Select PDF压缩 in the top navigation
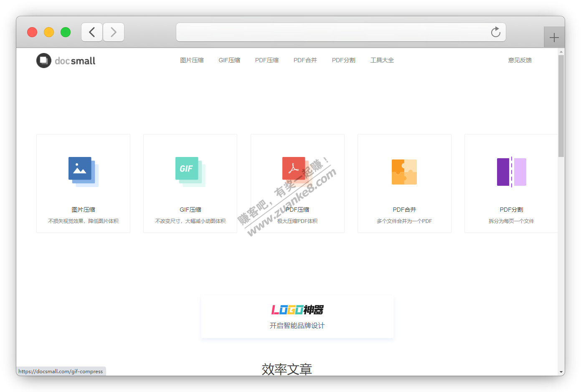The image size is (581, 392). [267, 60]
